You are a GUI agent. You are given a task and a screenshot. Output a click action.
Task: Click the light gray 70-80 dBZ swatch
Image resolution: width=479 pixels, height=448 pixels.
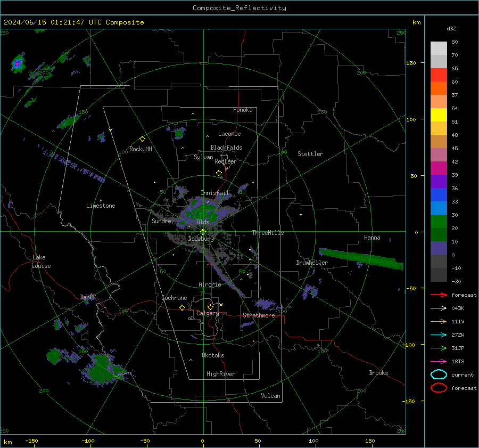[x=439, y=48]
